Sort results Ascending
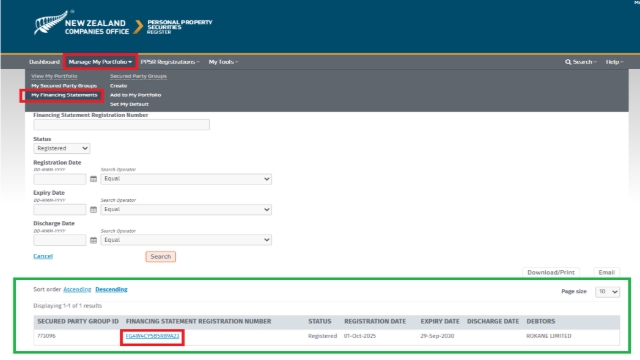 (x=77, y=289)
